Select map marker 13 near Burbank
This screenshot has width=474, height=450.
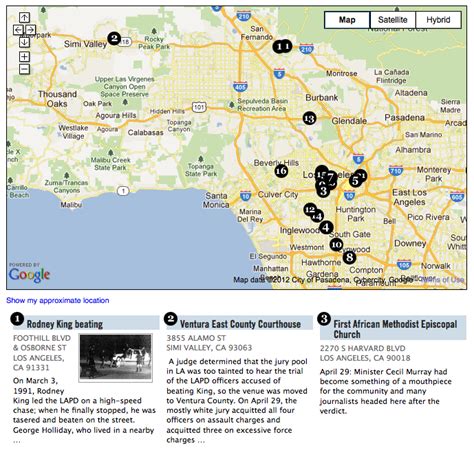pos(309,118)
